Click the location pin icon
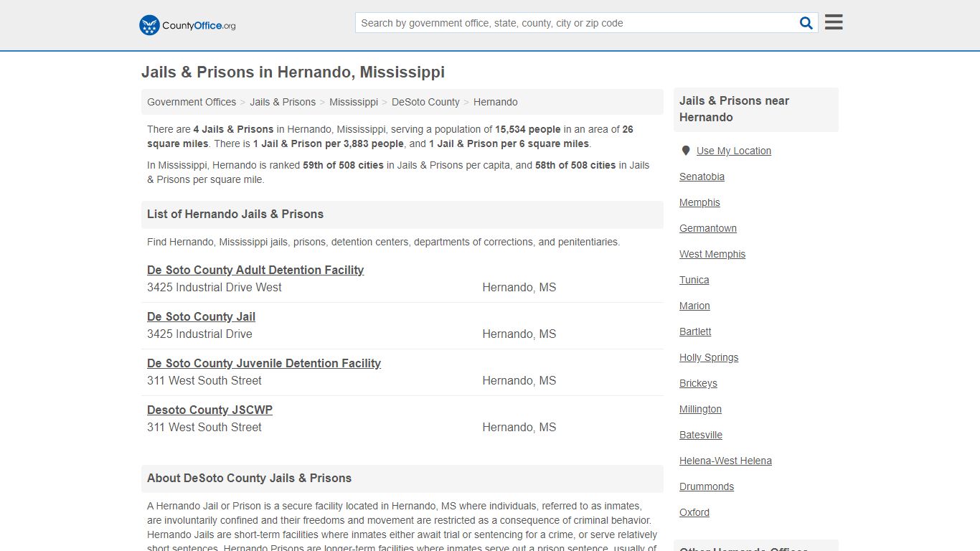 (686, 151)
